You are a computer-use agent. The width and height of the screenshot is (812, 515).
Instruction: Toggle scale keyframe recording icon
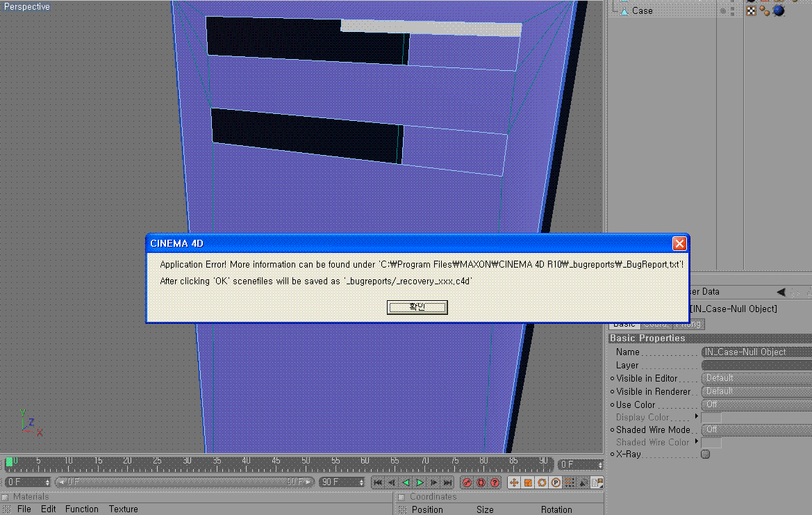(528, 483)
